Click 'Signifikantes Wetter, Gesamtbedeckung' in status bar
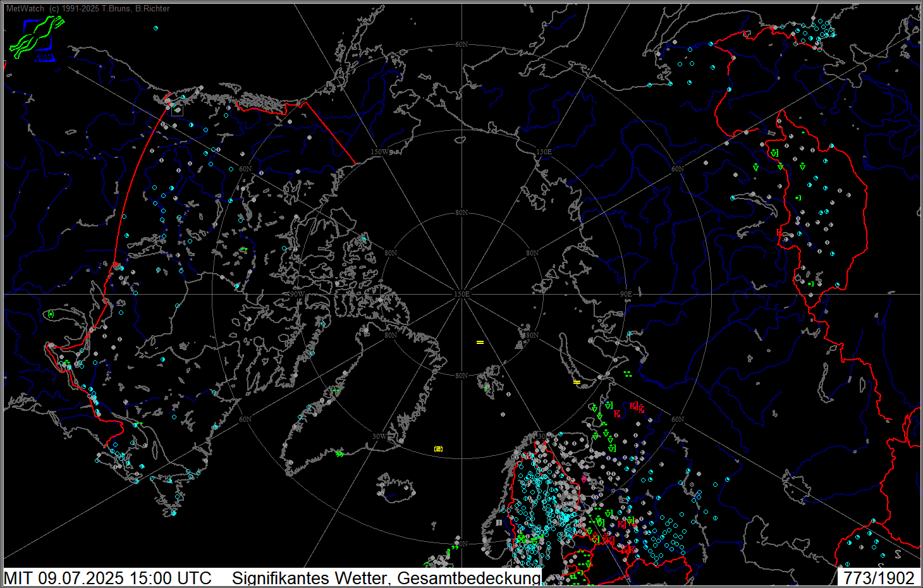Image resolution: width=923 pixels, height=588 pixels. point(386,578)
